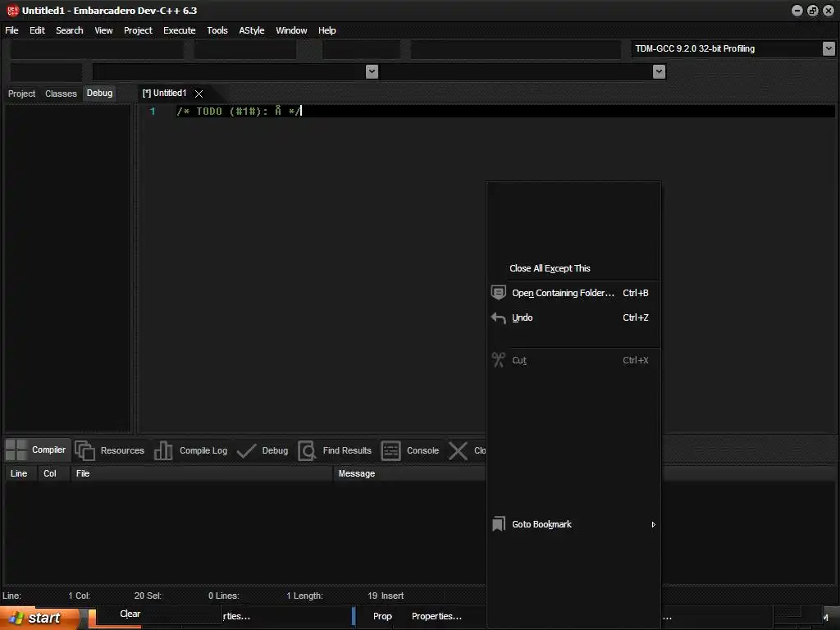Switch to the Classes side tab
Viewport: 840px width, 630px height.
(61, 94)
